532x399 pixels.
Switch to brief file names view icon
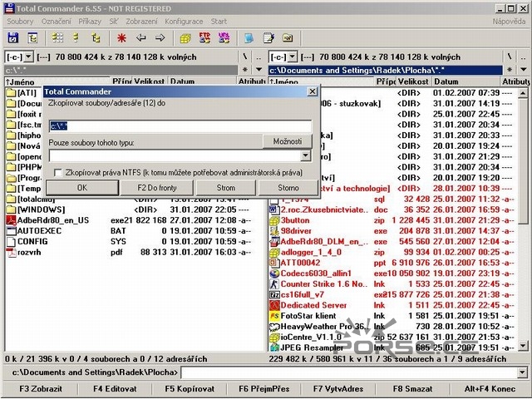point(57,37)
